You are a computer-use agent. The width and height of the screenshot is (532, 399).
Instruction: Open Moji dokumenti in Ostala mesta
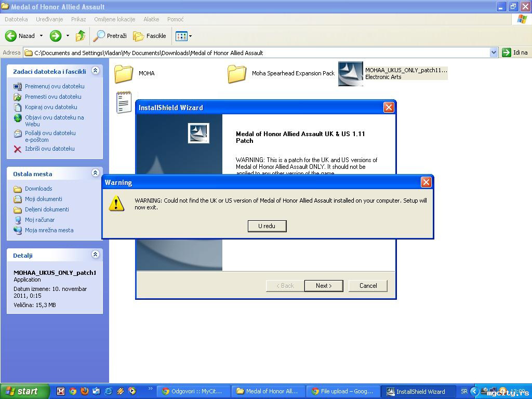click(44, 199)
